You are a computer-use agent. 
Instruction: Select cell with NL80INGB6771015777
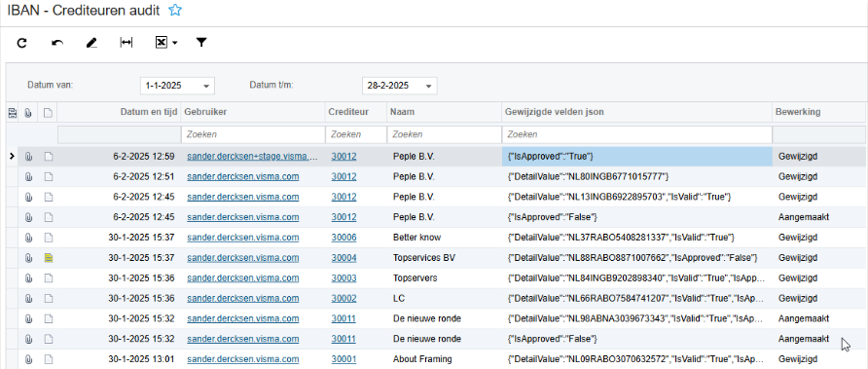tap(637, 177)
